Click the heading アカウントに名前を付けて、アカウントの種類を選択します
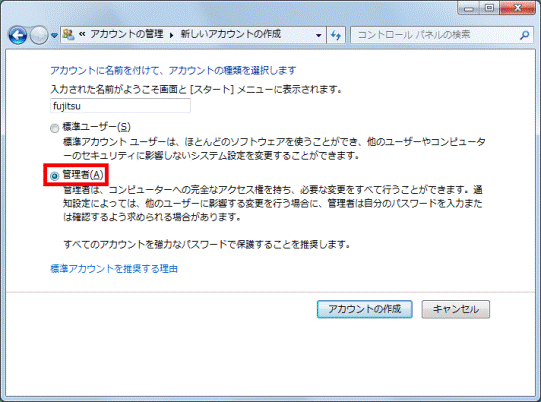Screen dimensions: 541x402 click(x=173, y=70)
